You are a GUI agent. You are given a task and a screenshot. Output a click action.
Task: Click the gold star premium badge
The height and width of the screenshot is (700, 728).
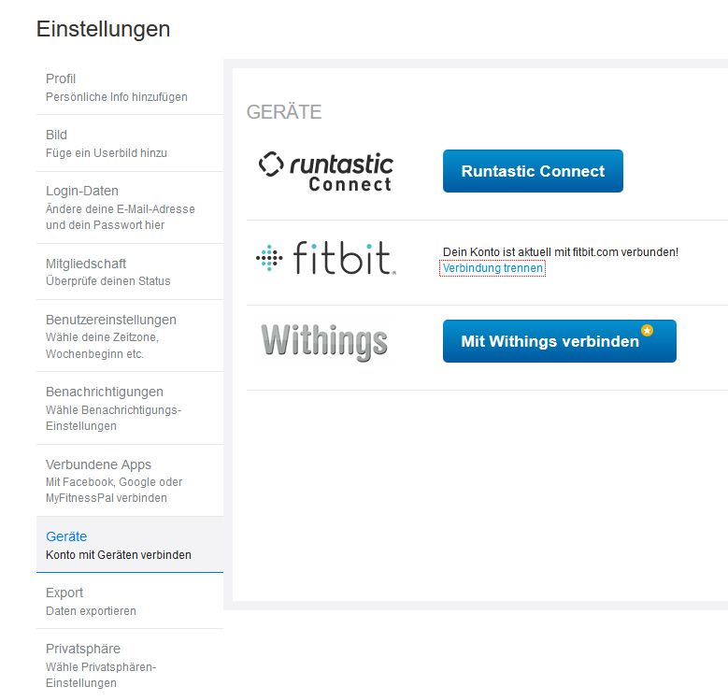pos(647,330)
